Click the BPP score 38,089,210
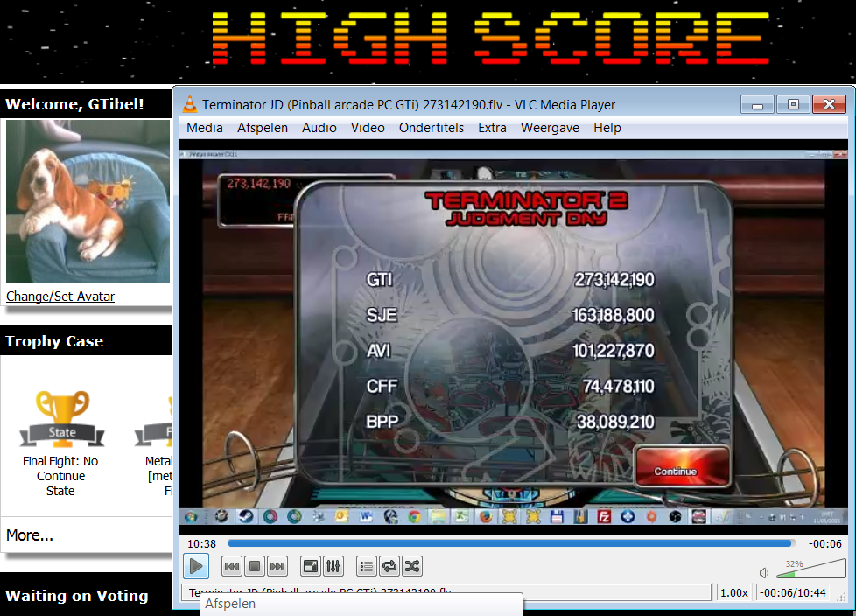The height and width of the screenshot is (616, 856). (616, 422)
